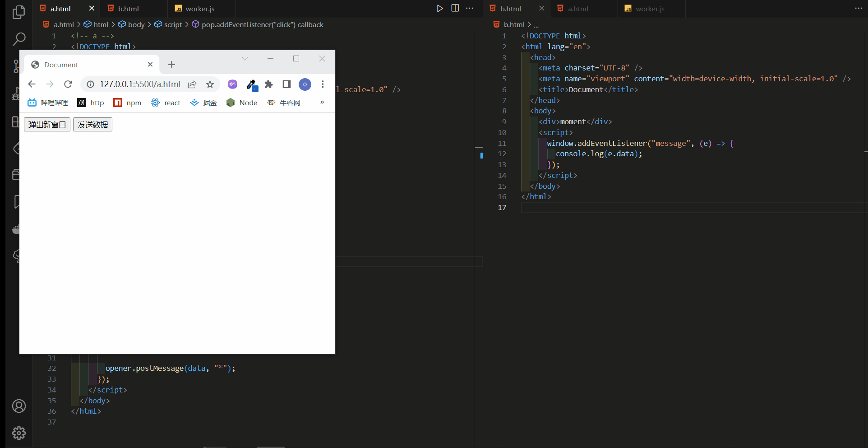Viewport: 868px width, 448px height.
Task: Open the purple extension icon in browser toolbar
Action: (232, 84)
